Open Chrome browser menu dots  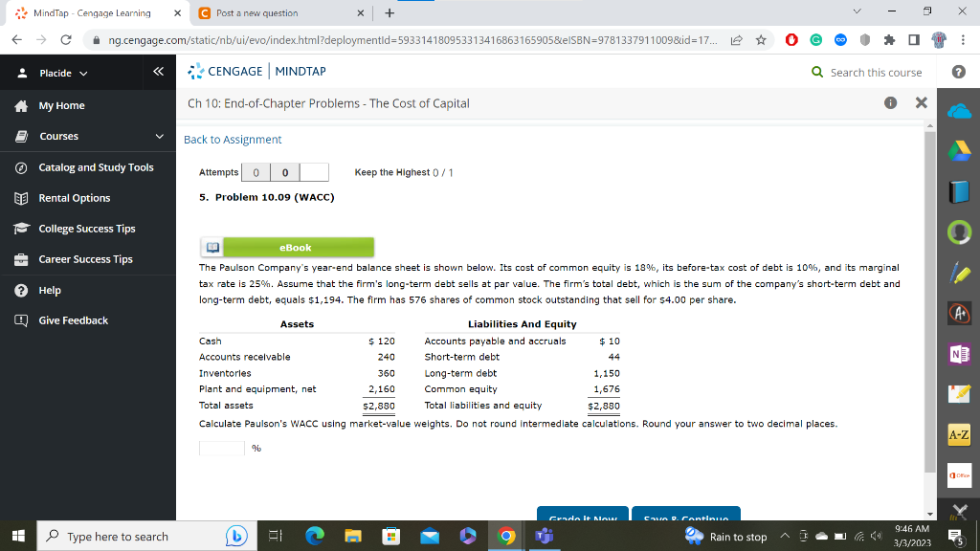point(963,40)
